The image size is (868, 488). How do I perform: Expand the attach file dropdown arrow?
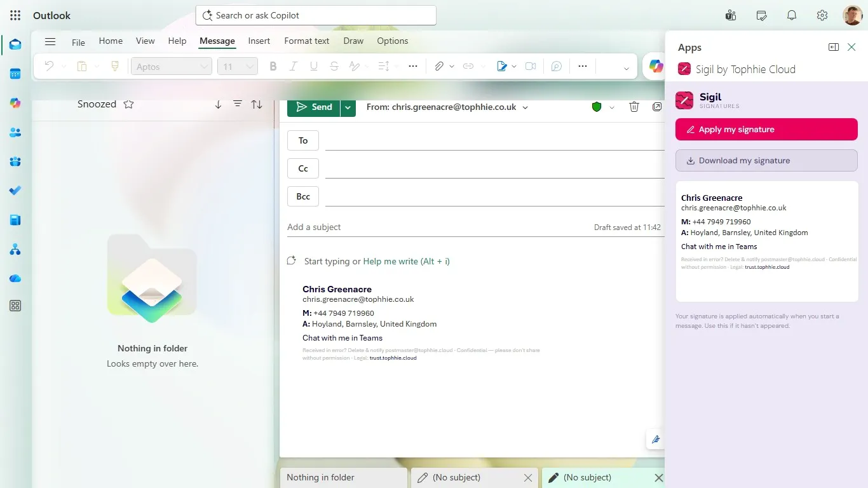tap(452, 66)
